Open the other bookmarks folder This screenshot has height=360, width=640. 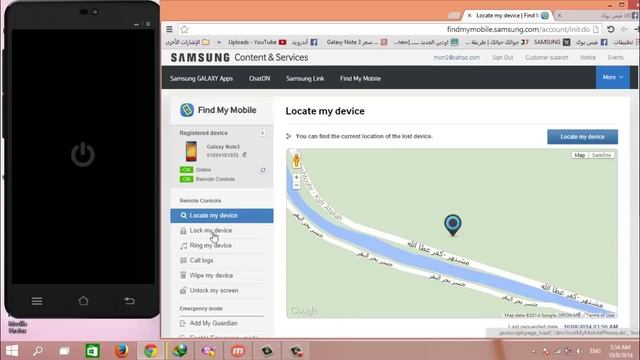[x=187, y=42]
